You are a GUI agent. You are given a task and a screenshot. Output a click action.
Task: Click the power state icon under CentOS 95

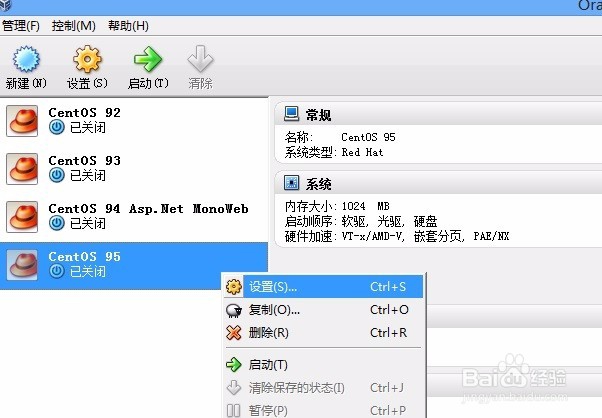[x=57, y=271]
